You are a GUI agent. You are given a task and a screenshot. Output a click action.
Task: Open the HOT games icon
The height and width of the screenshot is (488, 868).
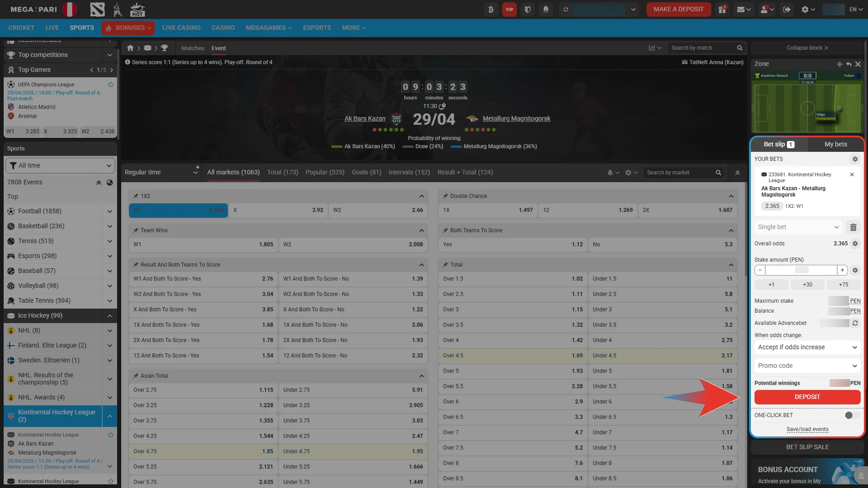point(137,9)
